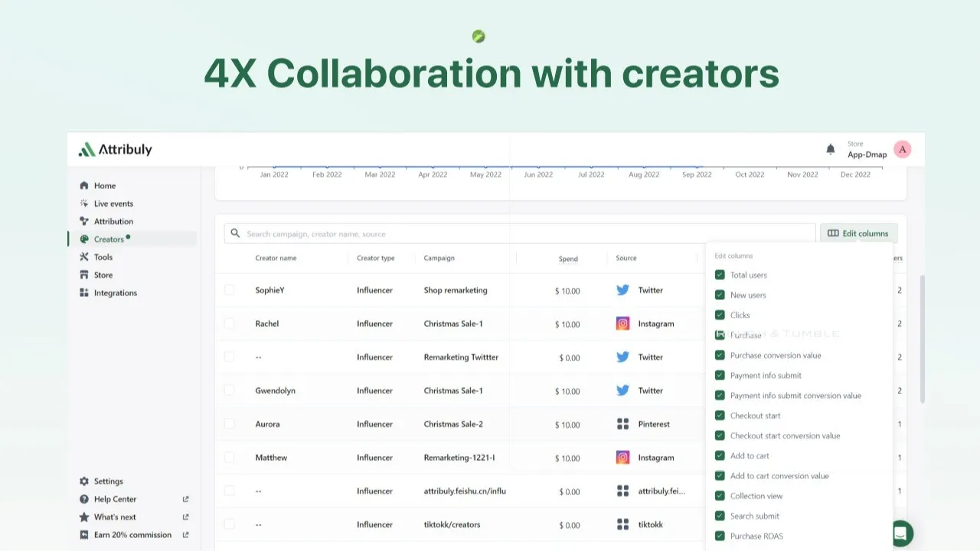Viewport: 980px width, 551px height.
Task: Focus the search campaign input field
Action: (x=520, y=233)
